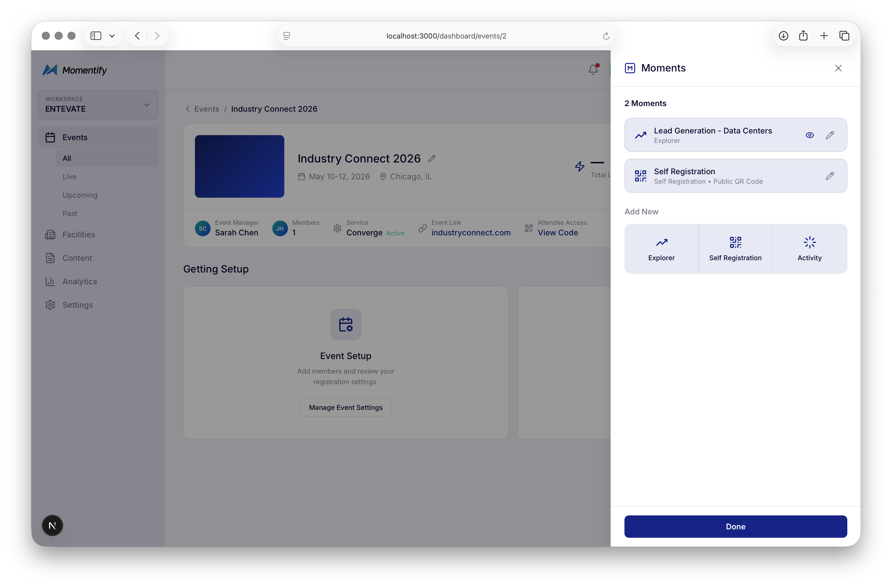Click the event cover thumbnail
892x588 pixels.
click(x=239, y=166)
